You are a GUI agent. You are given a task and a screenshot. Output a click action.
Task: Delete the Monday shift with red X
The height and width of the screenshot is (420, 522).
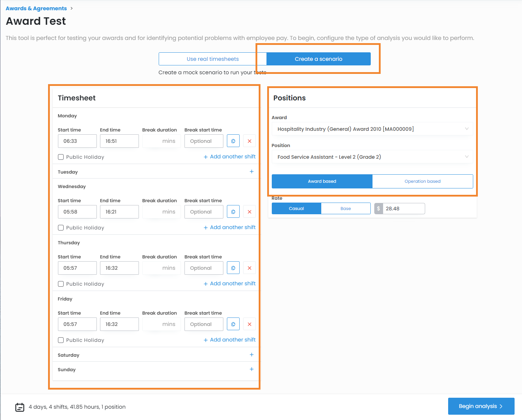250,141
